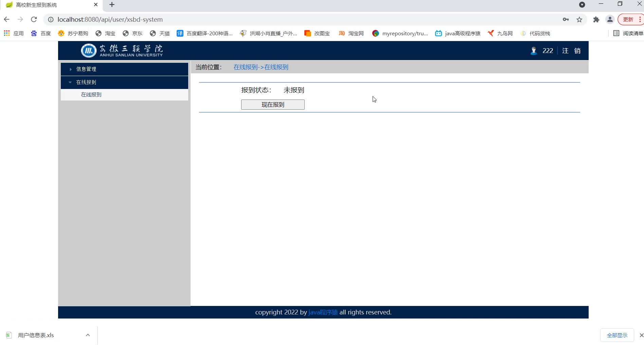This screenshot has height=345, width=644.
Task: Click the browser forward arrow
Action: coord(20,19)
